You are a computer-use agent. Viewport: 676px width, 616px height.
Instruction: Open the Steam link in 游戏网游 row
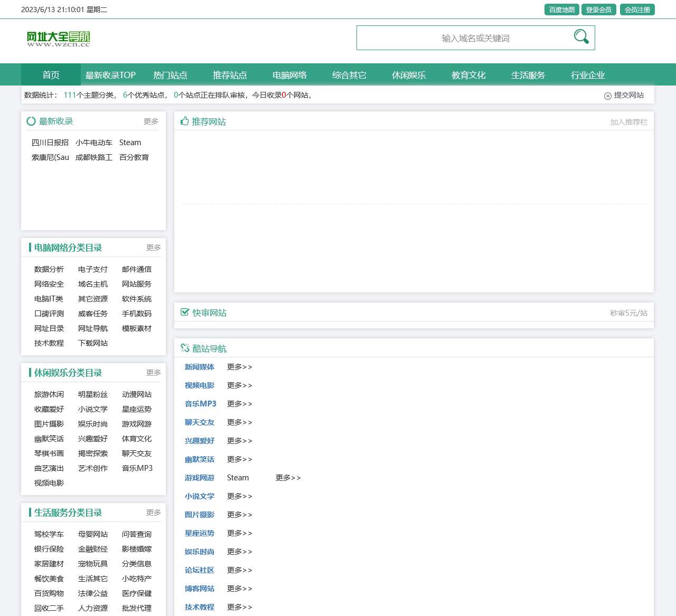[x=238, y=478]
